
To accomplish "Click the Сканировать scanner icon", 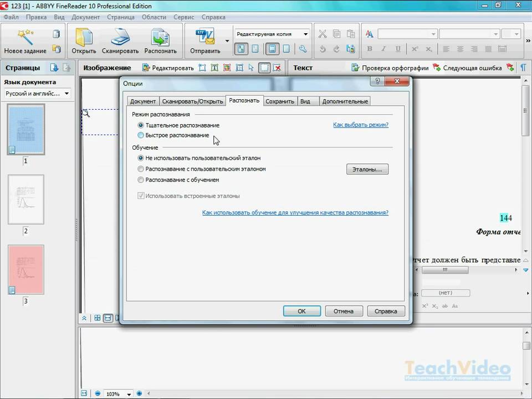I will (120, 37).
